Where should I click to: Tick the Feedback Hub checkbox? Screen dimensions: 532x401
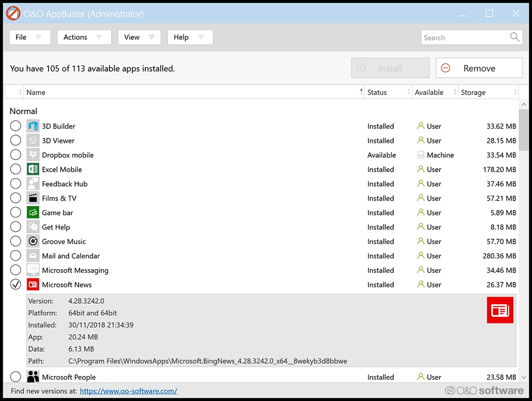click(x=15, y=184)
